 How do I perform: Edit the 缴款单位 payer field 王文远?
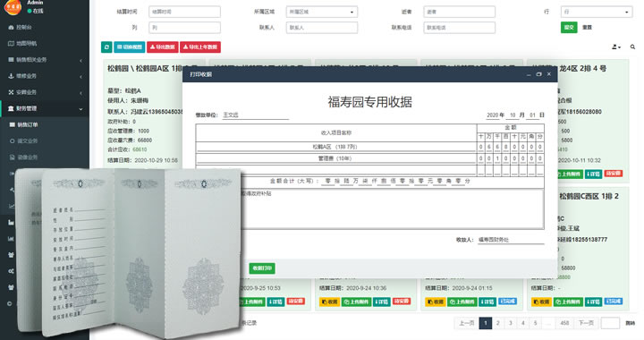255,115
